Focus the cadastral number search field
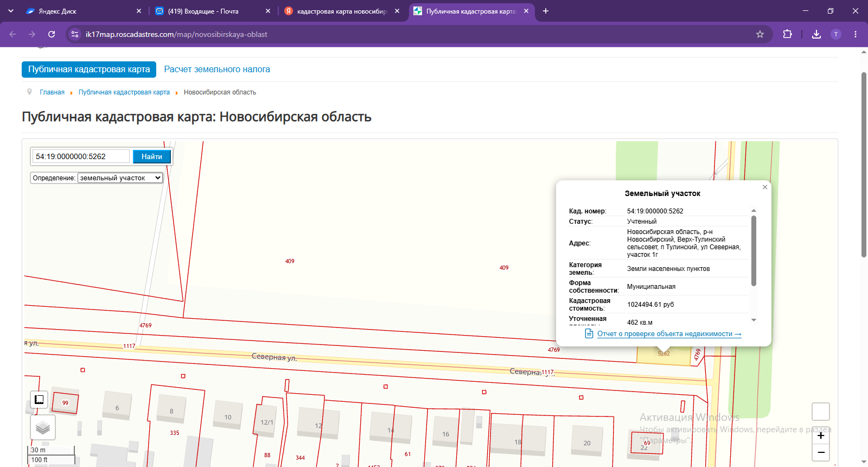 click(81, 156)
